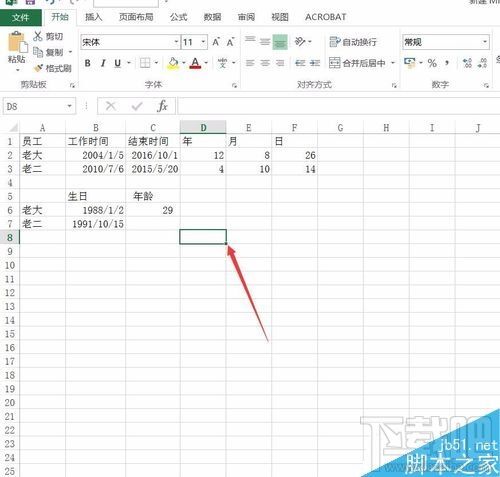Toggle bold formatting

pos(87,63)
